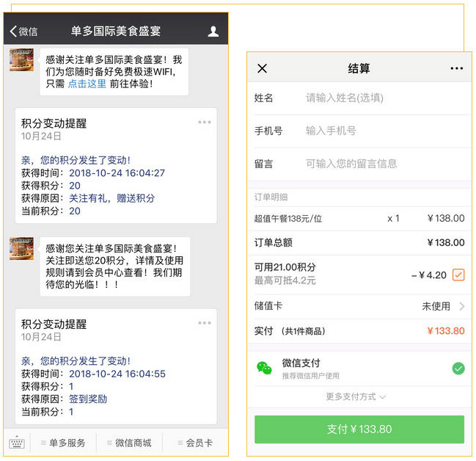Click the 点击这里 WiFi link
The width and height of the screenshot is (476, 461).
[87, 84]
